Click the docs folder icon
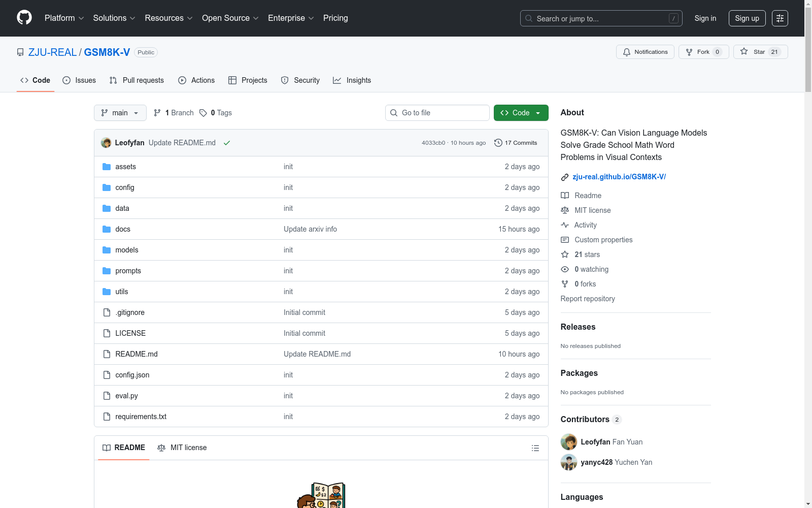812x508 pixels. tap(107, 229)
